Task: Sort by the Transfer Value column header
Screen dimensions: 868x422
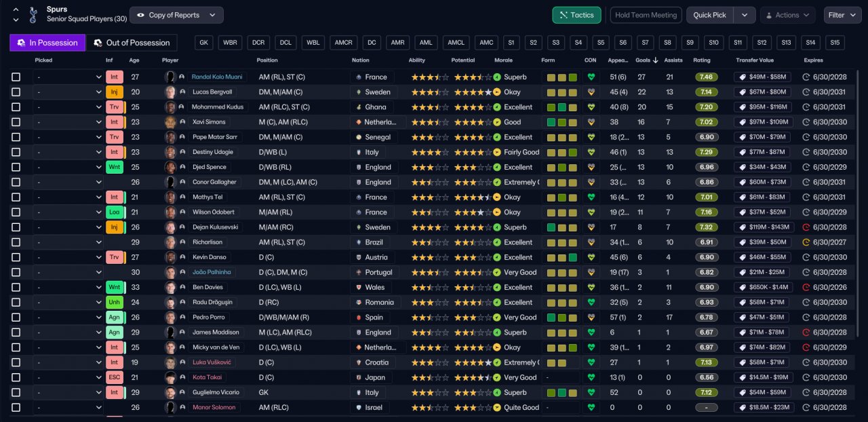Action: pyautogui.click(x=755, y=60)
